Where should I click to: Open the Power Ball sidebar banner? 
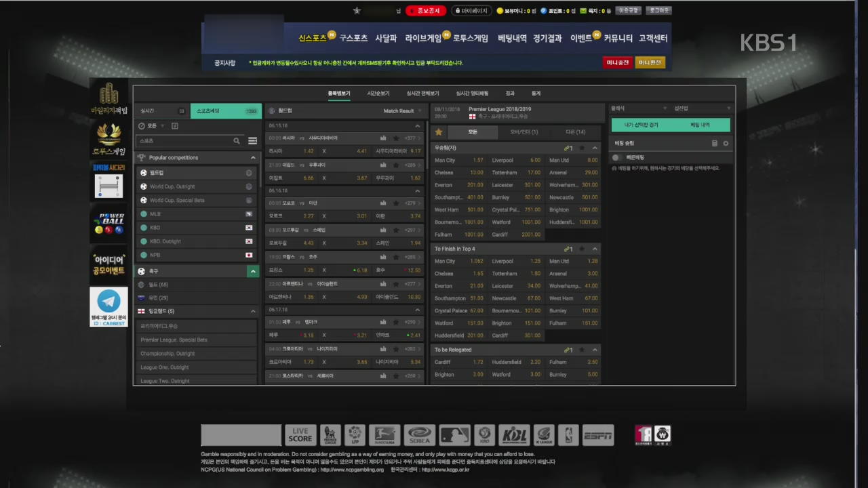pos(108,222)
